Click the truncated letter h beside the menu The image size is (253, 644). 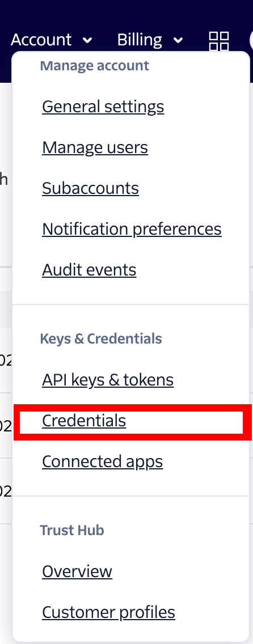pos(4,179)
